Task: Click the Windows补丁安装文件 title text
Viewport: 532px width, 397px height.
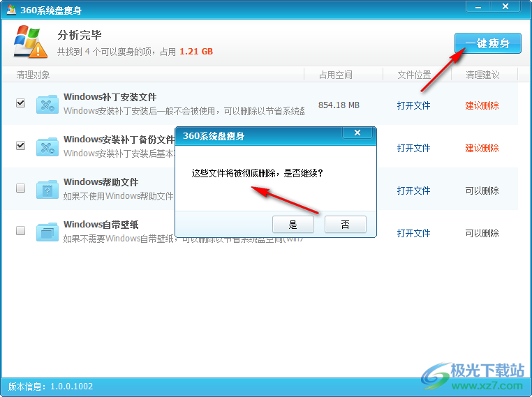Action: (110, 97)
